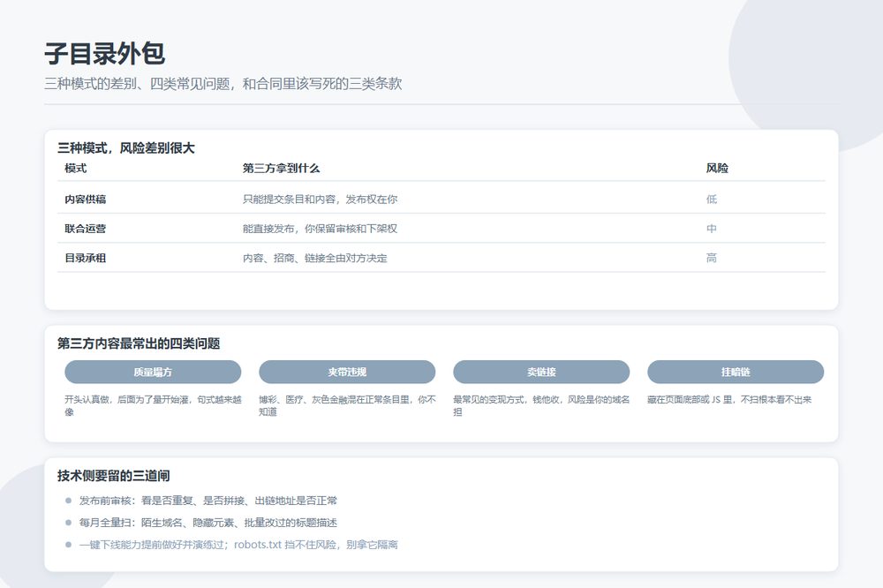Click the heading 技术侧要留的三道闸
This screenshot has width=883, height=588.
tap(113, 476)
